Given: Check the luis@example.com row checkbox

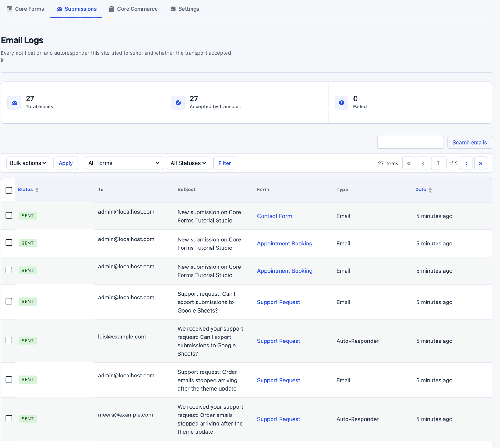Looking at the screenshot, I should click(x=9, y=340).
